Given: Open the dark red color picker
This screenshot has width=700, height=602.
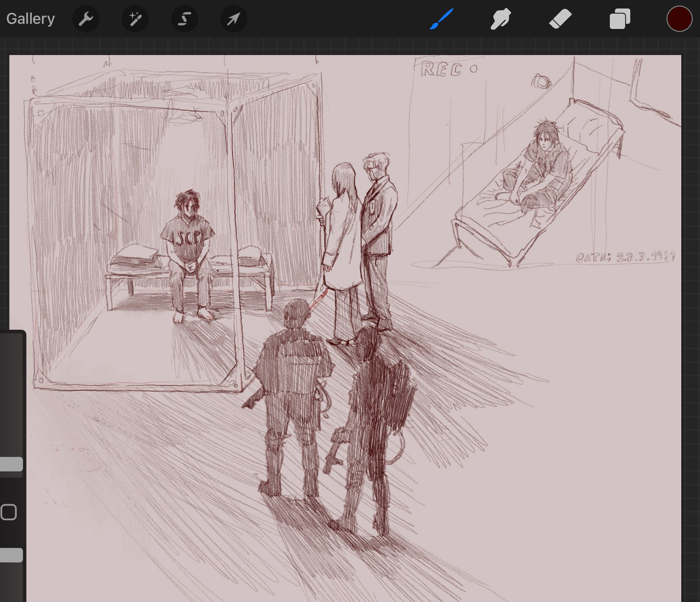Looking at the screenshot, I should (x=679, y=19).
